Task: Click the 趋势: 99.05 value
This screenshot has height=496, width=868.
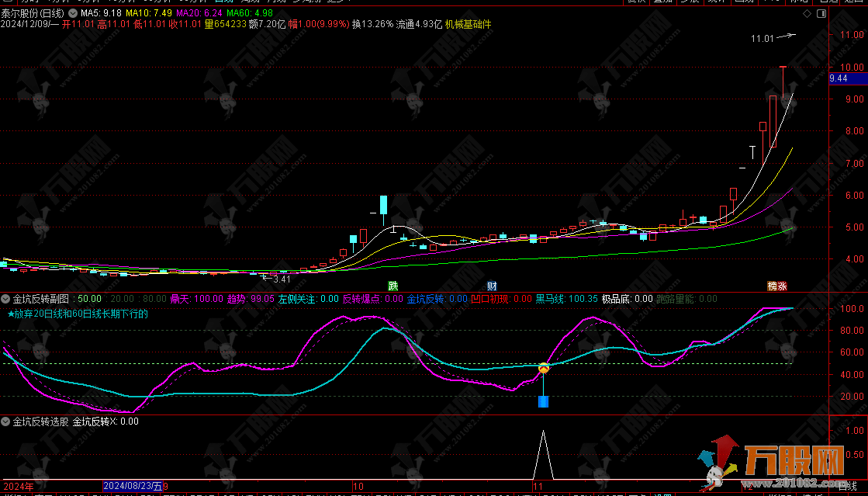Action: pos(251,299)
